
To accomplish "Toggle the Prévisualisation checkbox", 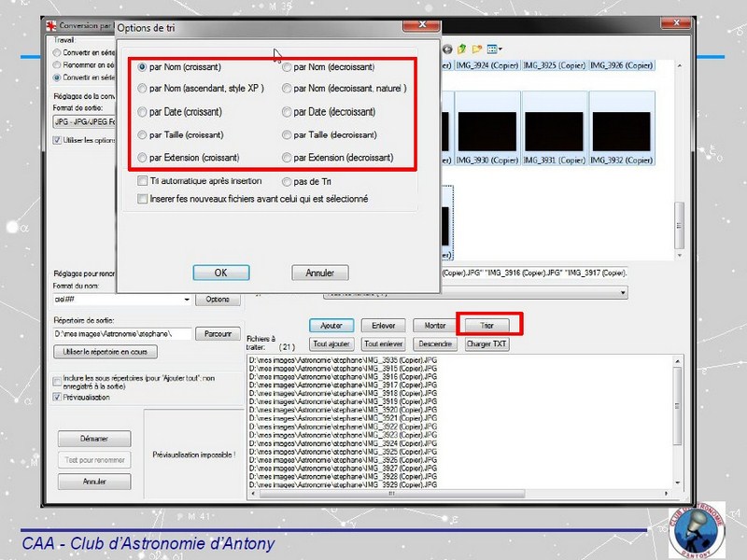I will (58, 397).
